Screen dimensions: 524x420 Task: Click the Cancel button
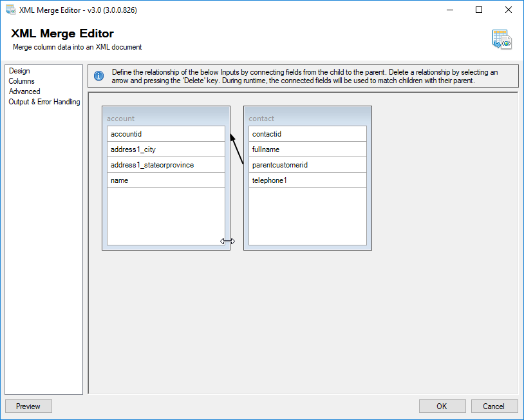[494, 406]
